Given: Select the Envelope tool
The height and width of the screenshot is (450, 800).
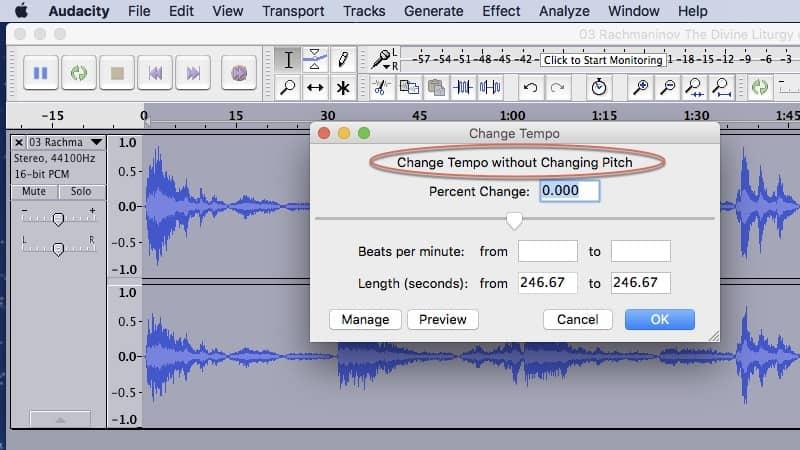Looking at the screenshot, I should pyautogui.click(x=315, y=60).
